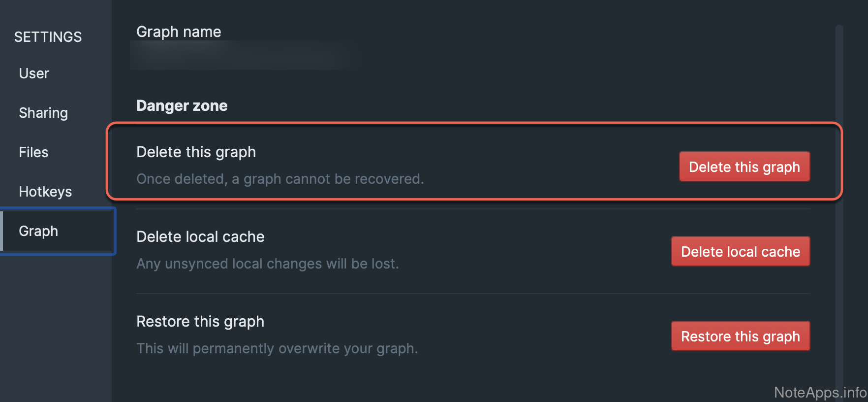
Task: Click the 'Any unsynced local changes will be lost' text
Action: pos(267,264)
